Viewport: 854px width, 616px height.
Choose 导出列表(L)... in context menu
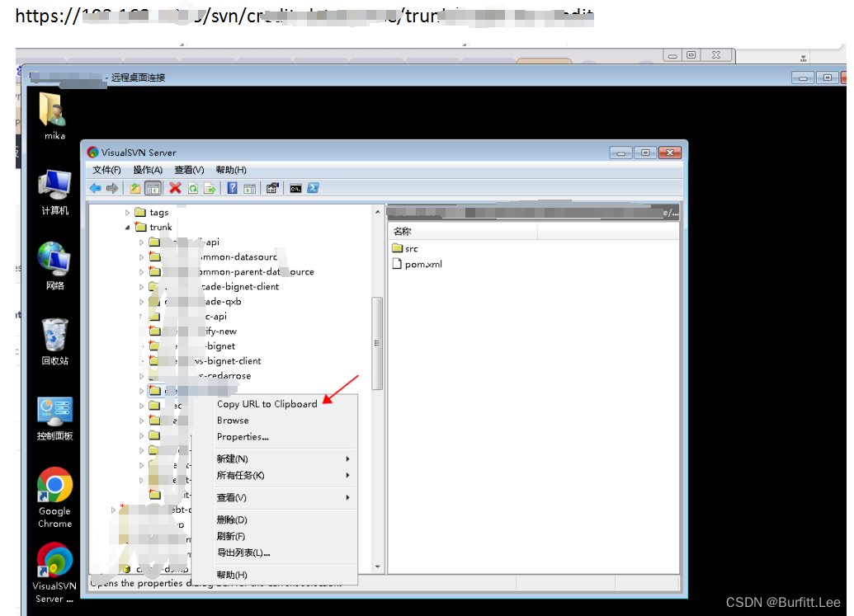pyautogui.click(x=243, y=553)
